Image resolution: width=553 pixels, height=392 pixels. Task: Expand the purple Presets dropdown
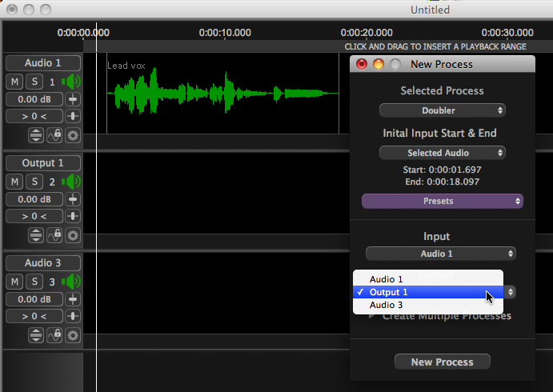pyautogui.click(x=442, y=201)
